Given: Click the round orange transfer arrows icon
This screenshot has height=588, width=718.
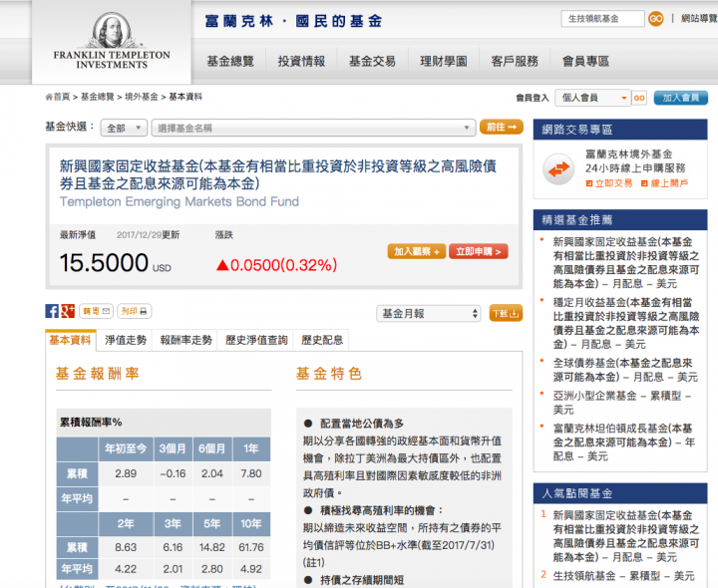Looking at the screenshot, I should (558, 169).
